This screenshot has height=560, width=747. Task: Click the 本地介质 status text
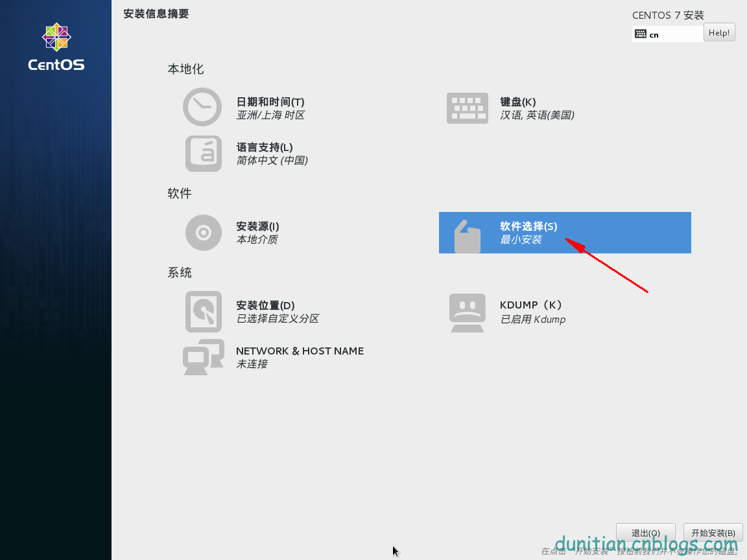coord(257,240)
